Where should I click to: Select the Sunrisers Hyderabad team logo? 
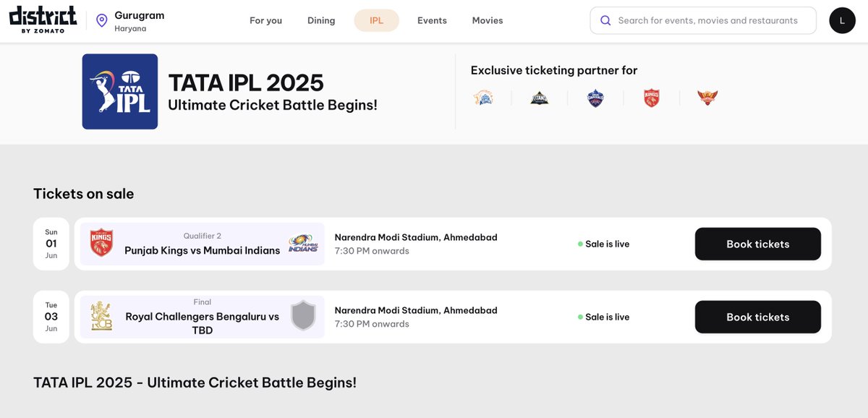point(707,98)
